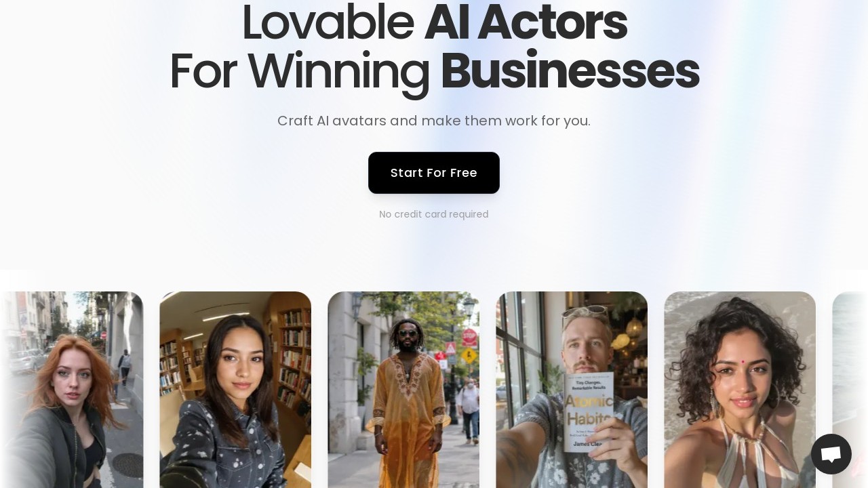Screen dimensions: 868x488
Task: Click the Start For Free button
Action: pyautogui.click(x=434, y=173)
